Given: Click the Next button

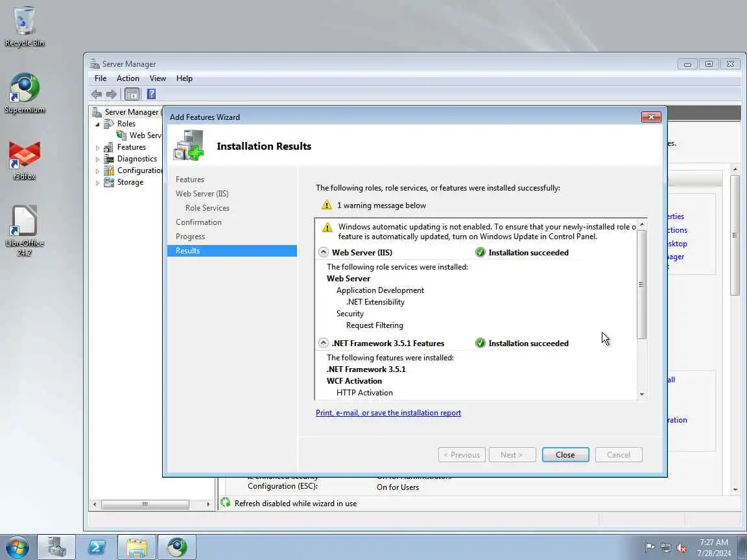Looking at the screenshot, I should tap(512, 455).
